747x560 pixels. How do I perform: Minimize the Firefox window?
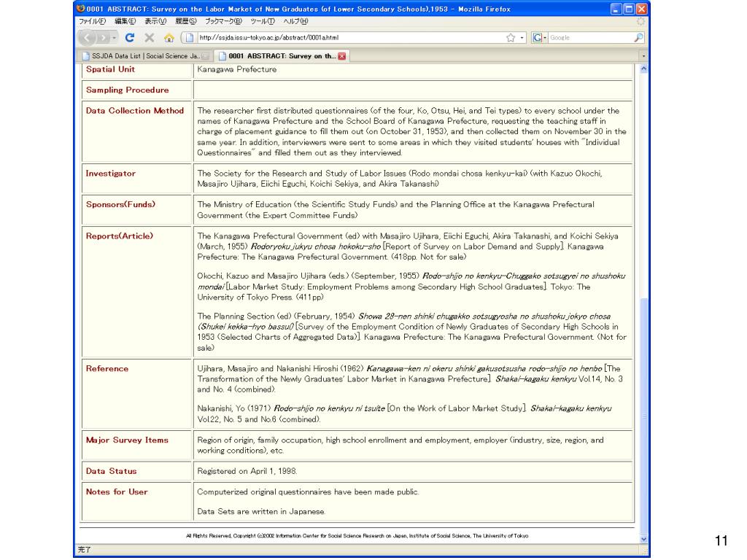pyautogui.click(x=616, y=9)
